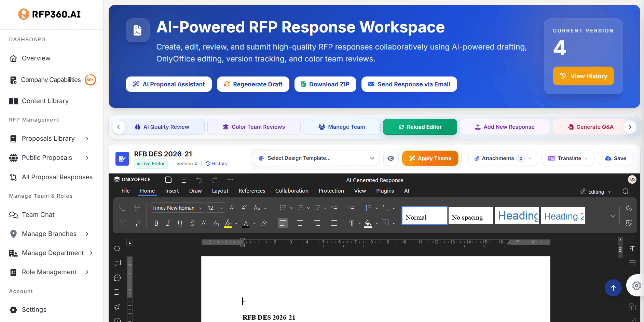644x322 pixels.
Task: Align paragraph text to the right
Action: (317, 223)
